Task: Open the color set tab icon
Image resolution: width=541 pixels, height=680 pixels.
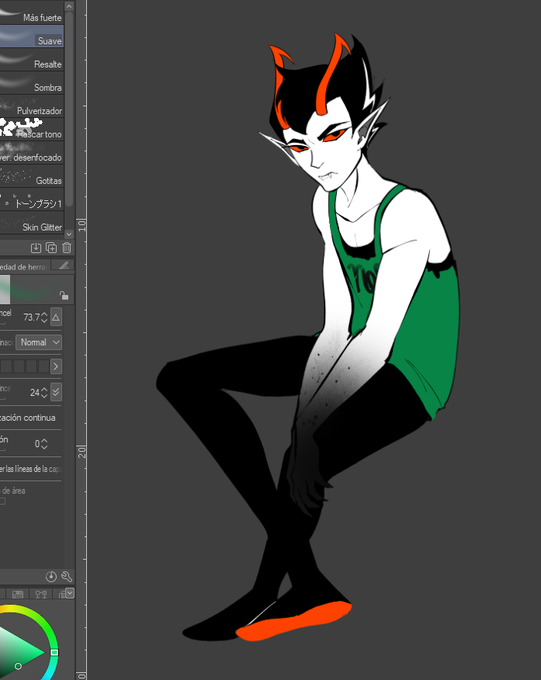Action: point(18,594)
